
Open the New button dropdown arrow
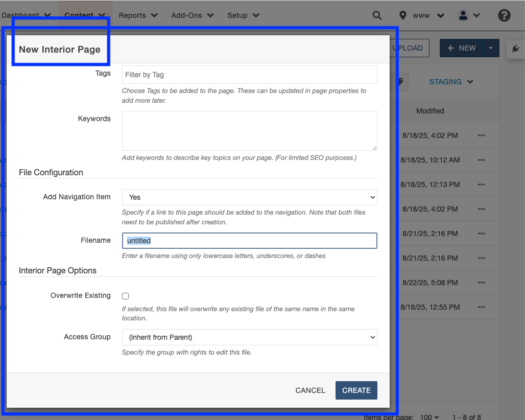click(x=490, y=48)
